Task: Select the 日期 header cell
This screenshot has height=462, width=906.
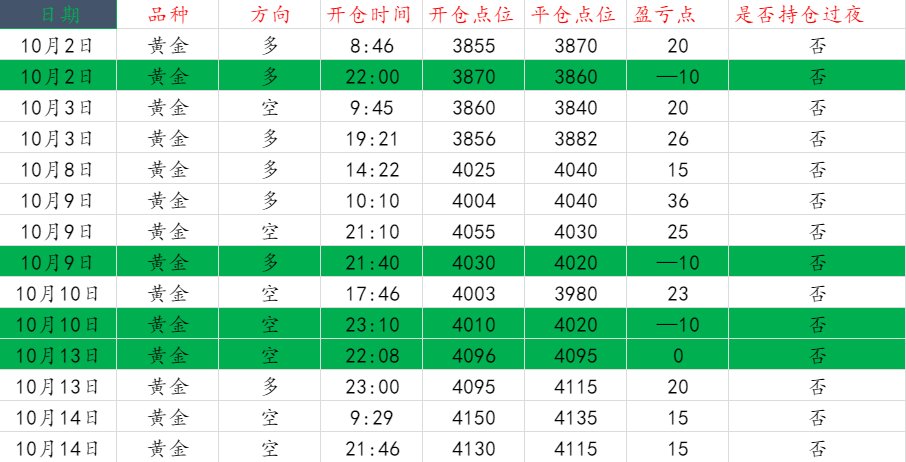Action: [58, 15]
